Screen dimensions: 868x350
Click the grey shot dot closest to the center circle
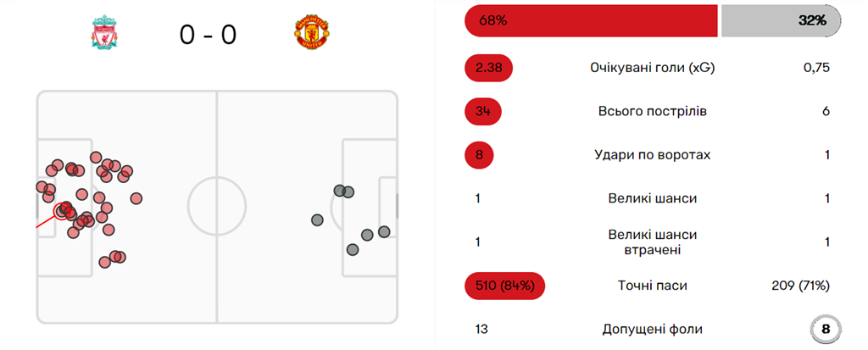point(317,219)
